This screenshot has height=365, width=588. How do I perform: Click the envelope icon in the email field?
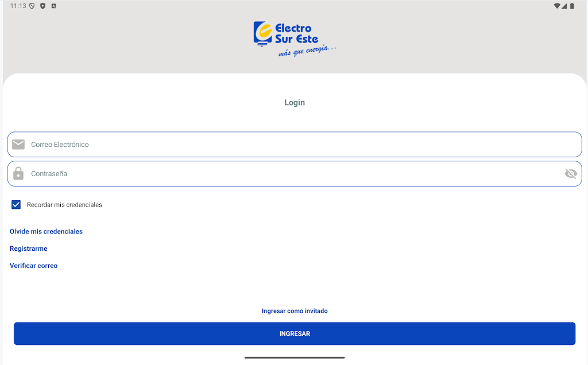pos(18,145)
